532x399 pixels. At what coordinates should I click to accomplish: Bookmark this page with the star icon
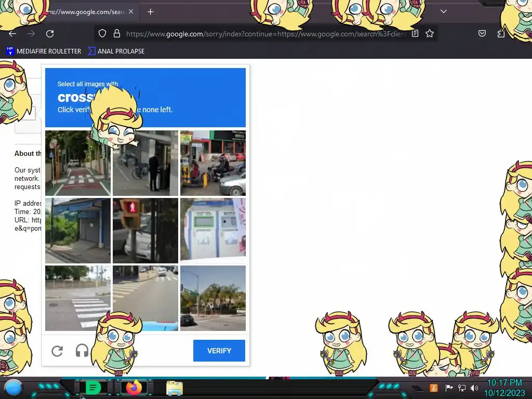tap(430, 33)
